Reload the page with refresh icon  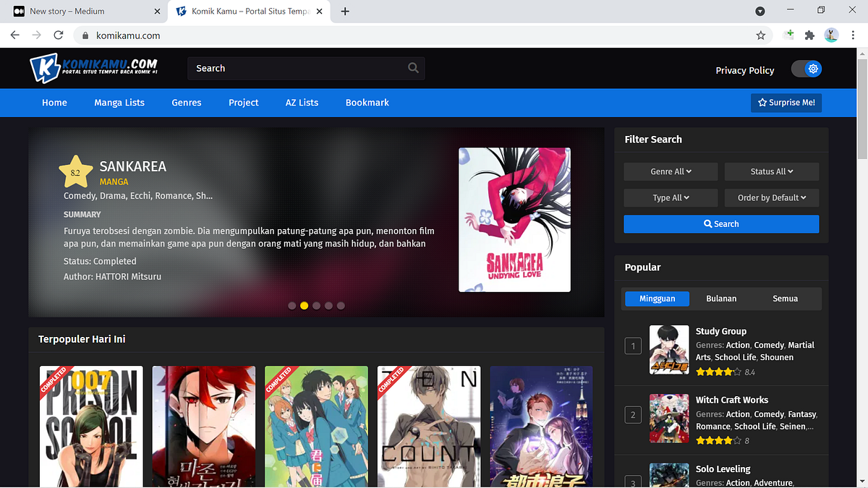coord(59,35)
